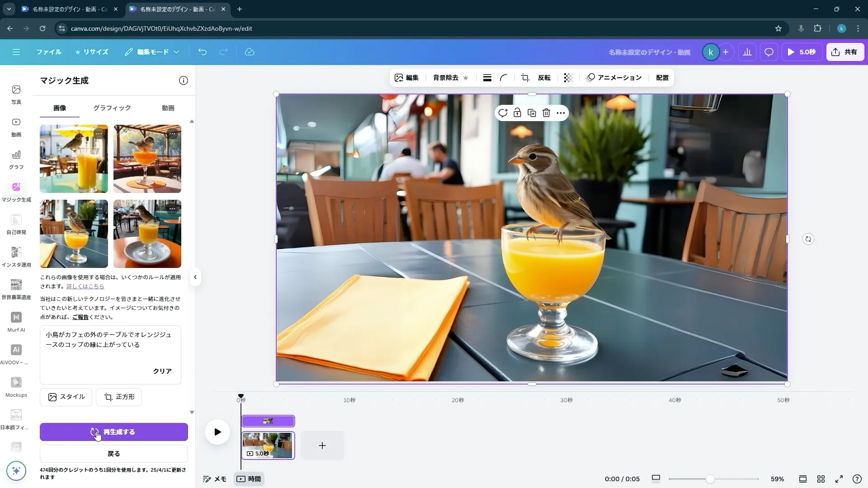This screenshot has width=868, height=488.
Task: Duplicate the selected element
Action: (532, 113)
